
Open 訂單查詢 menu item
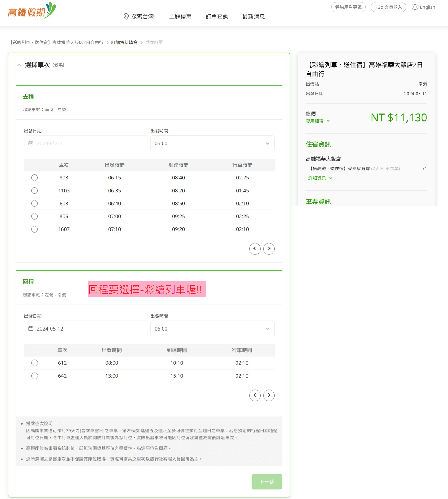click(x=217, y=17)
